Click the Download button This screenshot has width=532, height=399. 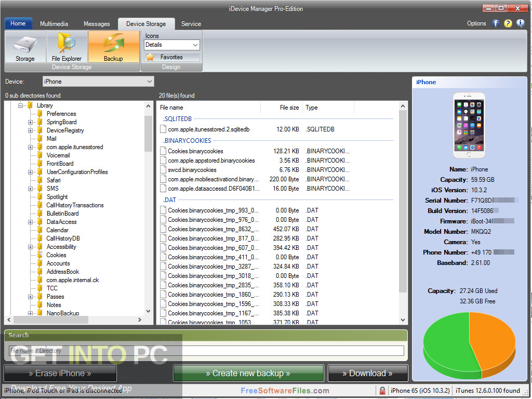pyautogui.click(x=367, y=373)
